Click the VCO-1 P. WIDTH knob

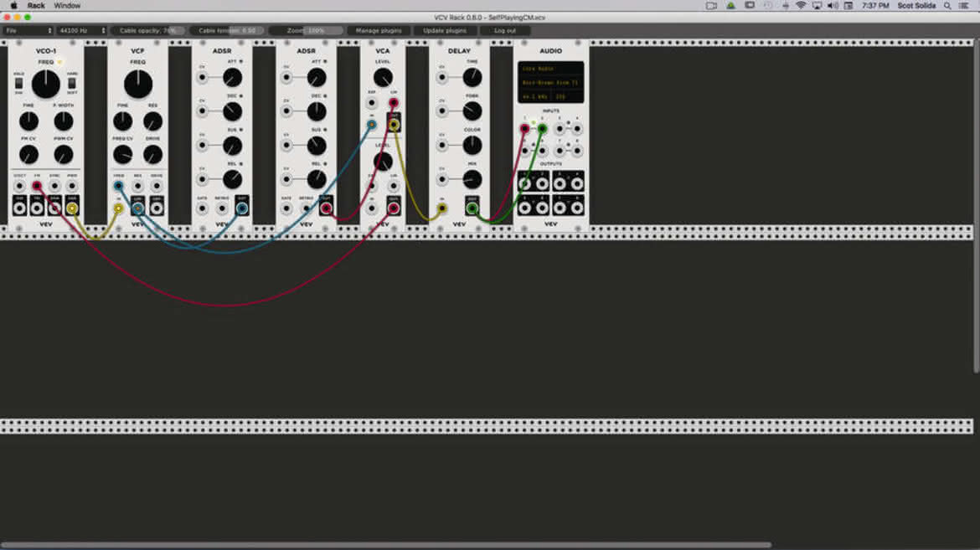click(x=63, y=121)
